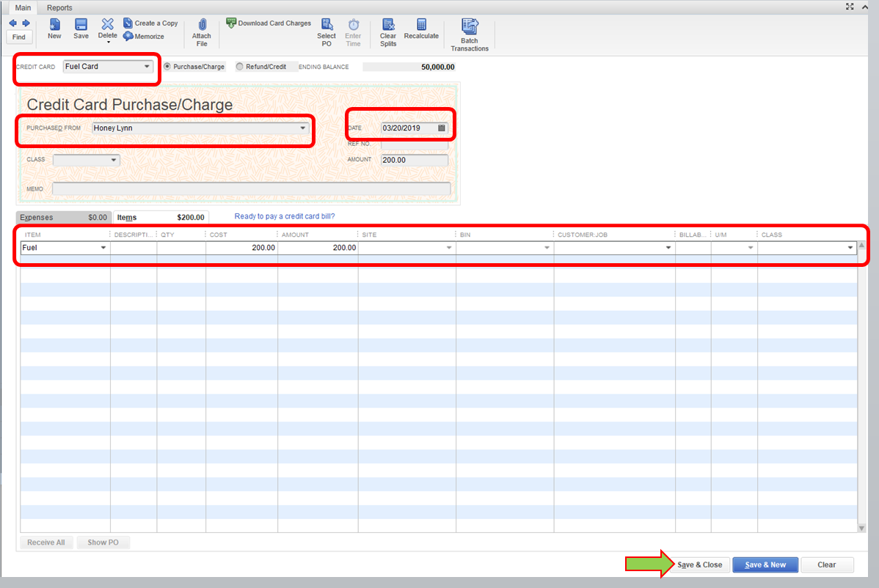879x588 pixels.
Task: Click the scroll down arrow of item table
Action: click(x=861, y=528)
